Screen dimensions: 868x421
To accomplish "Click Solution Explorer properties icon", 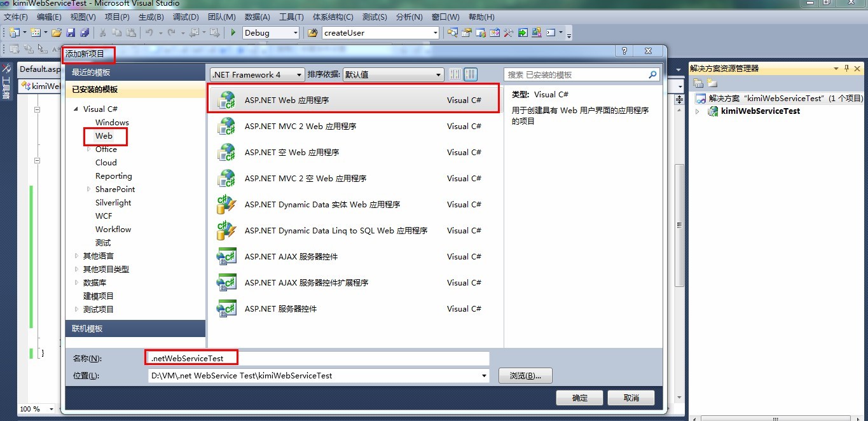I will 698,83.
